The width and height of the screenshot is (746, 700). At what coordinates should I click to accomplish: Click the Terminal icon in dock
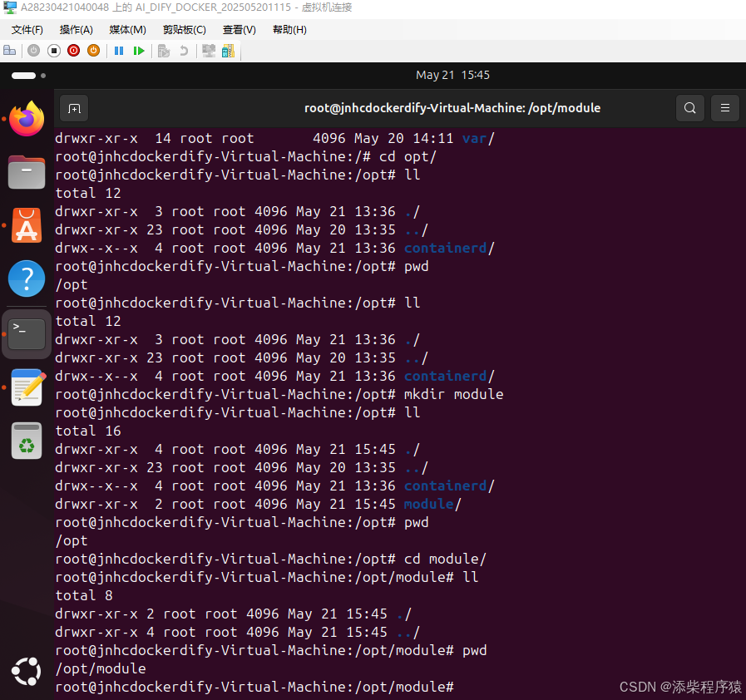click(27, 334)
